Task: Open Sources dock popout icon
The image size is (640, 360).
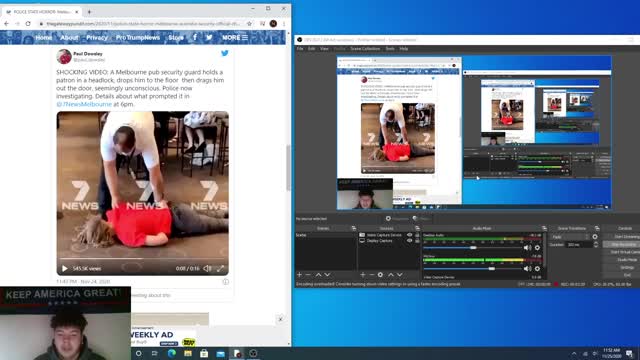Action: 417,228
